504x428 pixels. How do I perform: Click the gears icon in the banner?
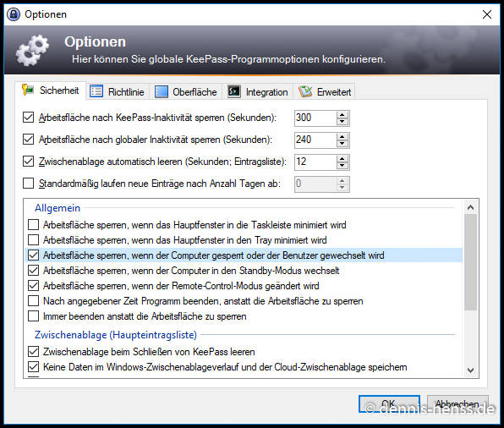coord(32,50)
